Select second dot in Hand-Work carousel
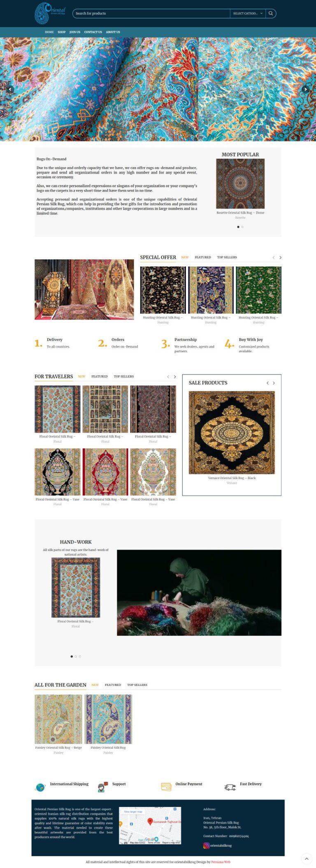 (x=76, y=656)
